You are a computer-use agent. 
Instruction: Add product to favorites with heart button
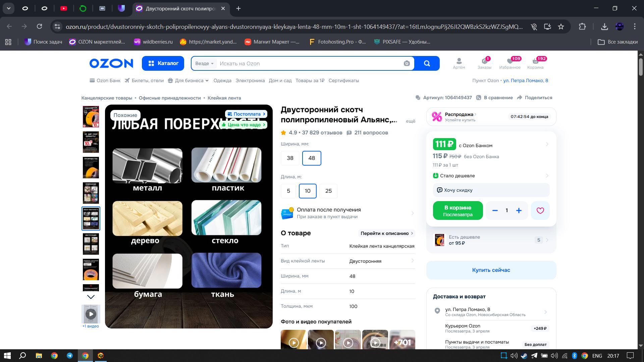point(540,210)
